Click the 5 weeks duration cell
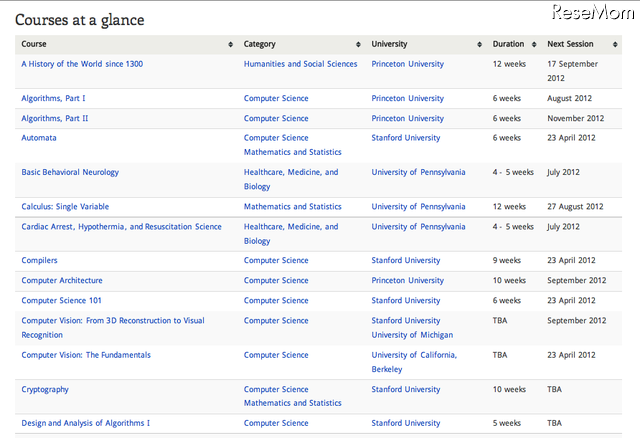Screen dimensions: 640x438 tap(507, 423)
